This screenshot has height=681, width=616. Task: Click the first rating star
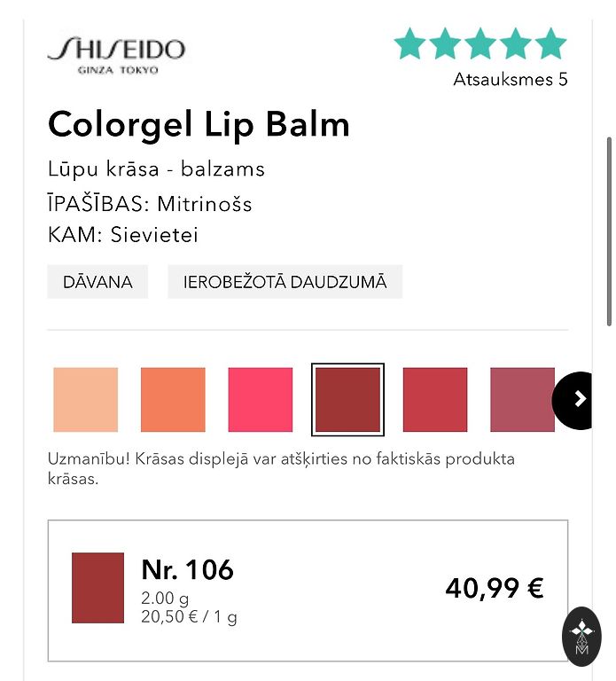[410, 43]
